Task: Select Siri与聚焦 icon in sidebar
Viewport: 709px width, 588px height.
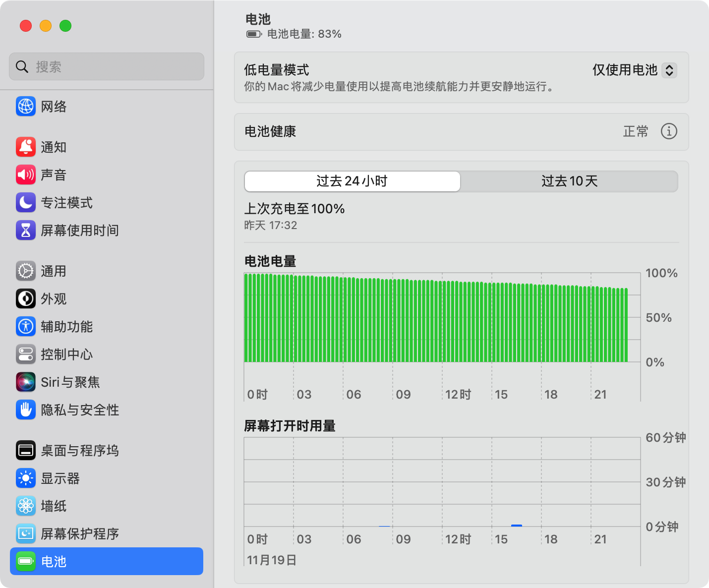Action: 26,382
